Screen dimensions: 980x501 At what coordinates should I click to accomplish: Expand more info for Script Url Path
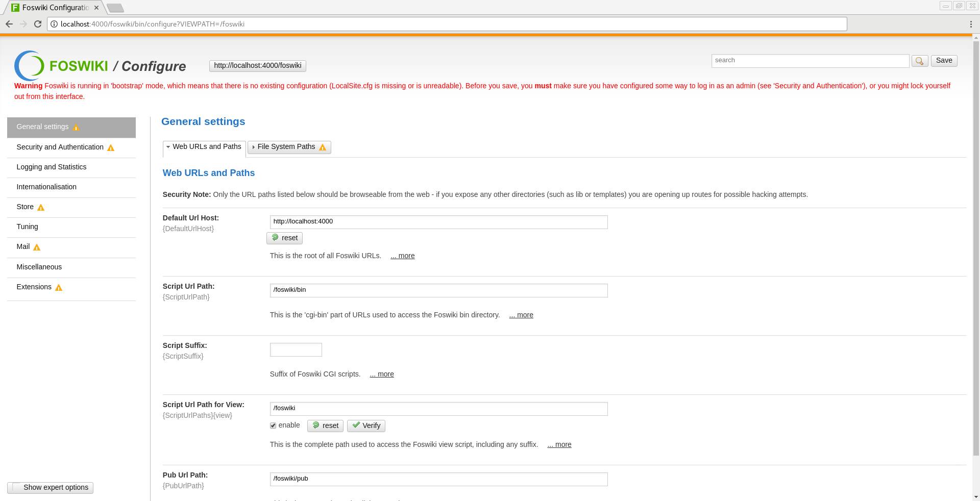[x=521, y=315]
